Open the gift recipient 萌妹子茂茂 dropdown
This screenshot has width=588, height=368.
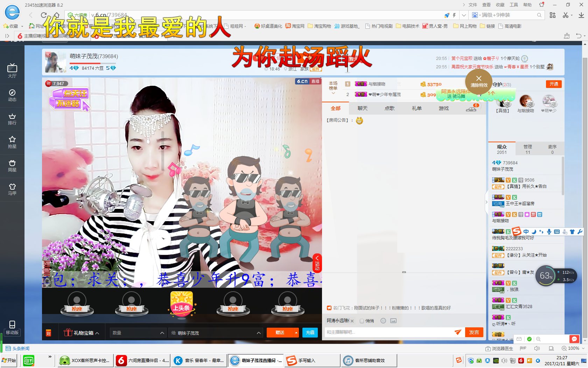click(x=216, y=333)
